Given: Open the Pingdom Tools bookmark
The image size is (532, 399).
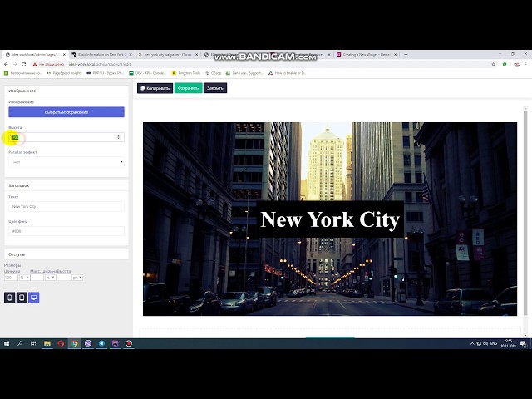Looking at the screenshot, I should point(186,73).
